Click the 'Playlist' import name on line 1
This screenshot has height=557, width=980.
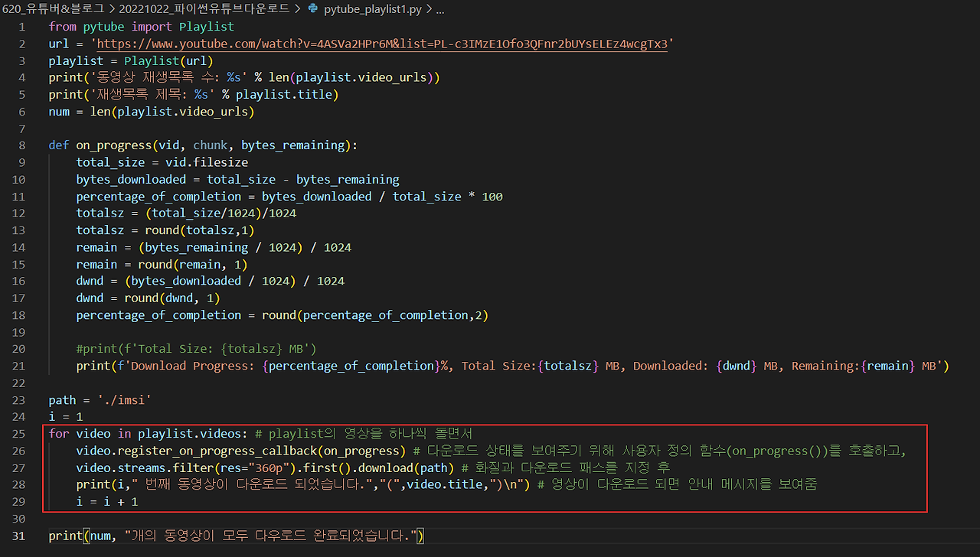tap(207, 27)
